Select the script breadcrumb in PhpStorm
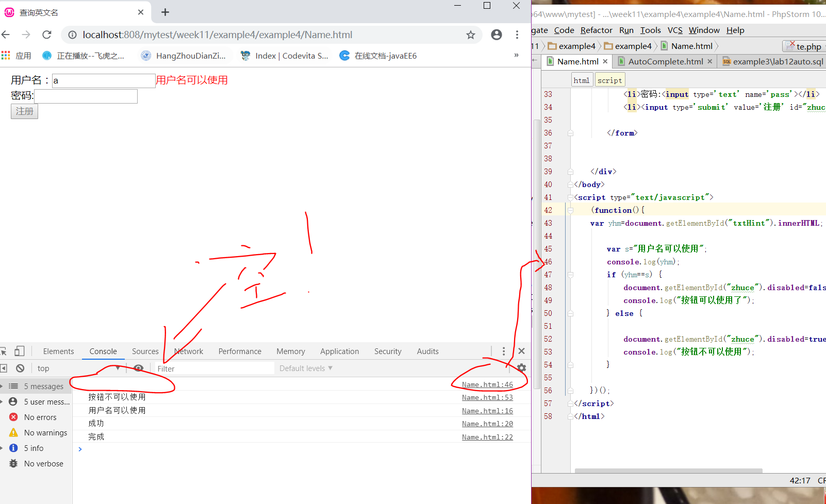 pyautogui.click(x=609, y=80)
